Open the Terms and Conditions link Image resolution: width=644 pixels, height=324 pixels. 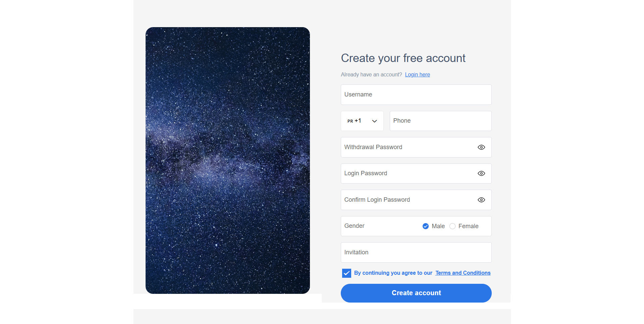[x=463, y=273]
